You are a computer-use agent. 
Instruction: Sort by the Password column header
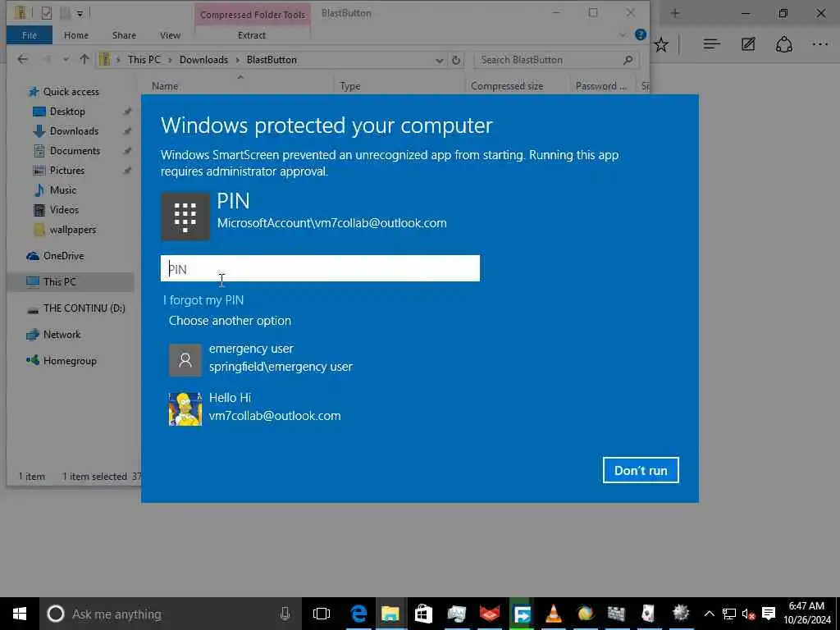(600, 85)
